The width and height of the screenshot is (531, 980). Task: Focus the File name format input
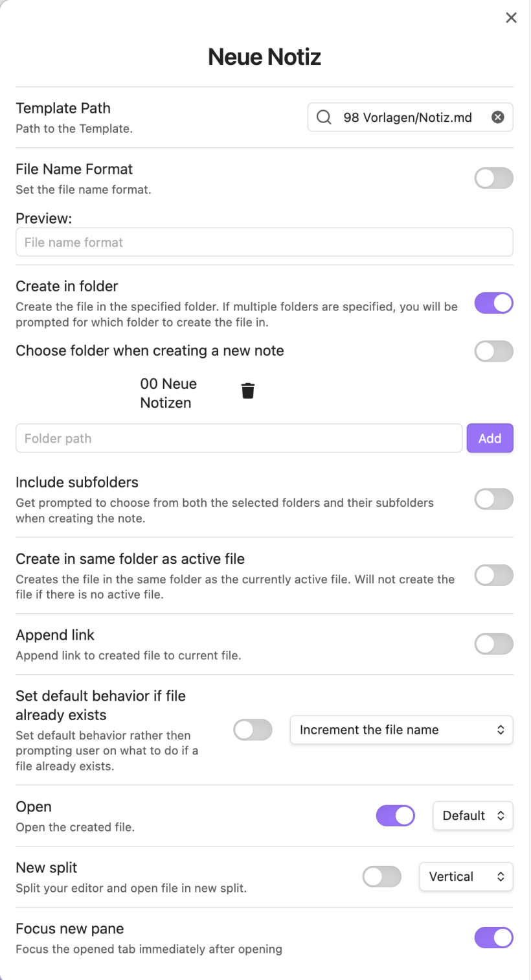coord(264,242)
